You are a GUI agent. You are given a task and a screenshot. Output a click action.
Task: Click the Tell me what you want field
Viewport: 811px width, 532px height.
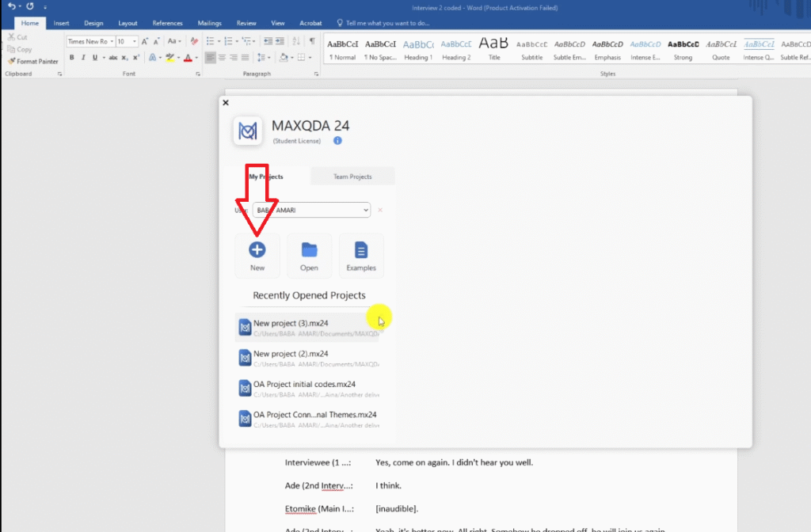[x=388, y=23]
